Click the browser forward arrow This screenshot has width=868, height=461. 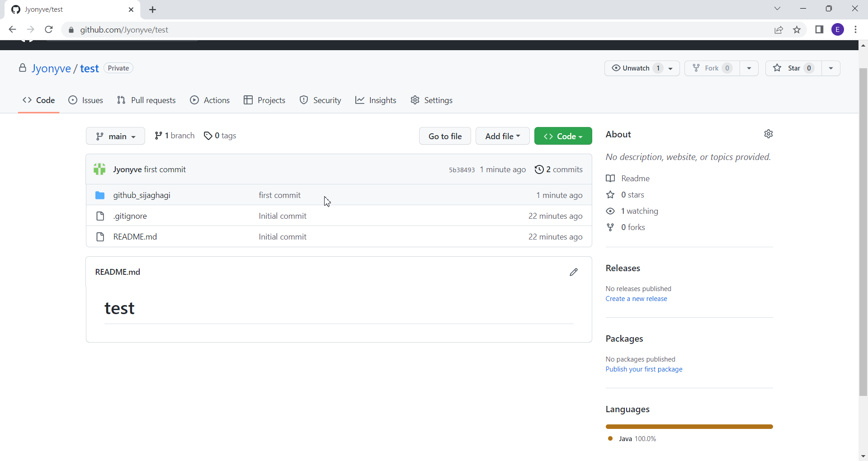tap(31, 30)
